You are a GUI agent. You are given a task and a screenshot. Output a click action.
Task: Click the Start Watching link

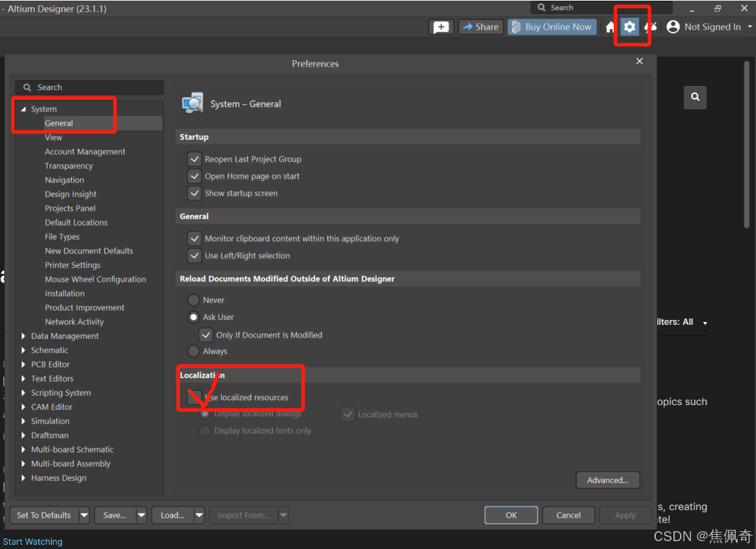33,542
